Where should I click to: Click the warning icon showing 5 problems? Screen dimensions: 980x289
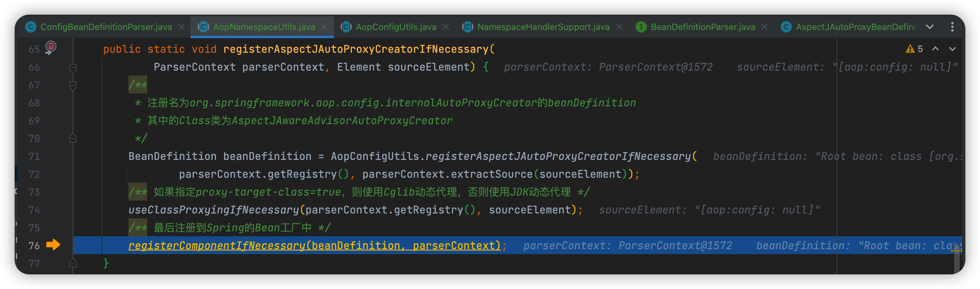coord(910,49)
